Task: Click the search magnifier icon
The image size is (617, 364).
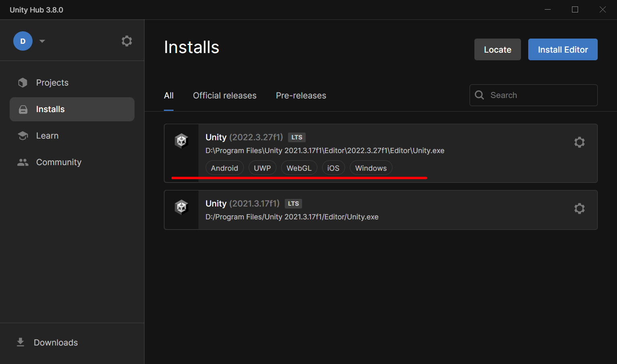Action: point(480,95)
